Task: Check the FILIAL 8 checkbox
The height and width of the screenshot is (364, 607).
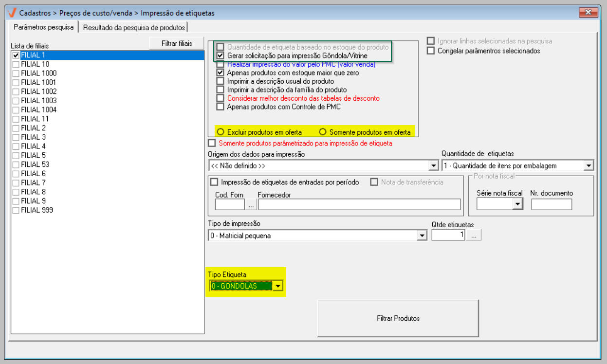Action: click(x=16, y=192)
